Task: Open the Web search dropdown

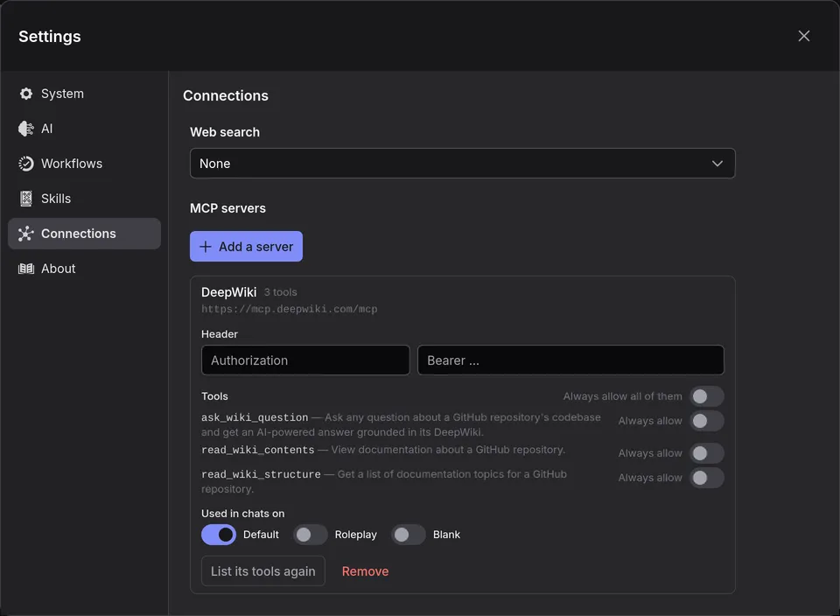Action: point(462,164)
